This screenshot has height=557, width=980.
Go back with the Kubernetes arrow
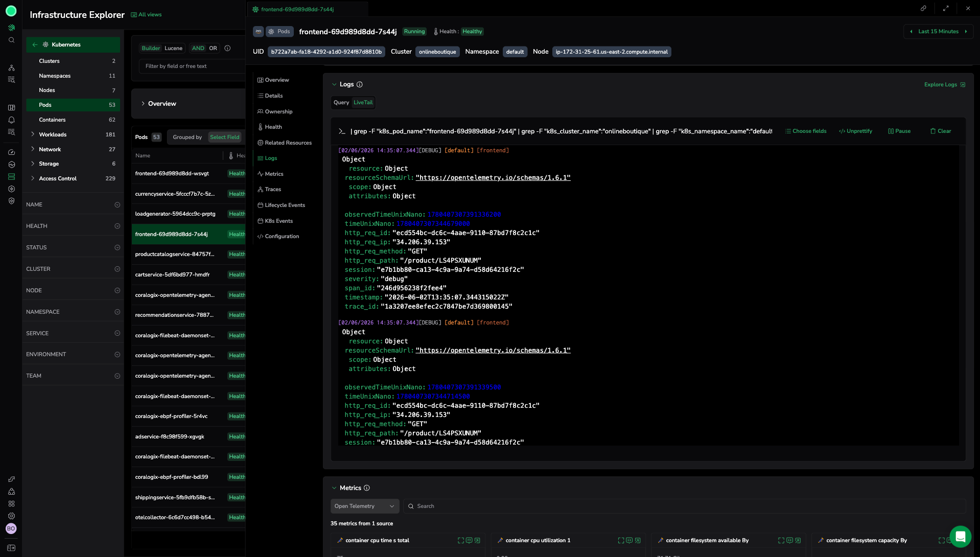[x=35, y=45]
